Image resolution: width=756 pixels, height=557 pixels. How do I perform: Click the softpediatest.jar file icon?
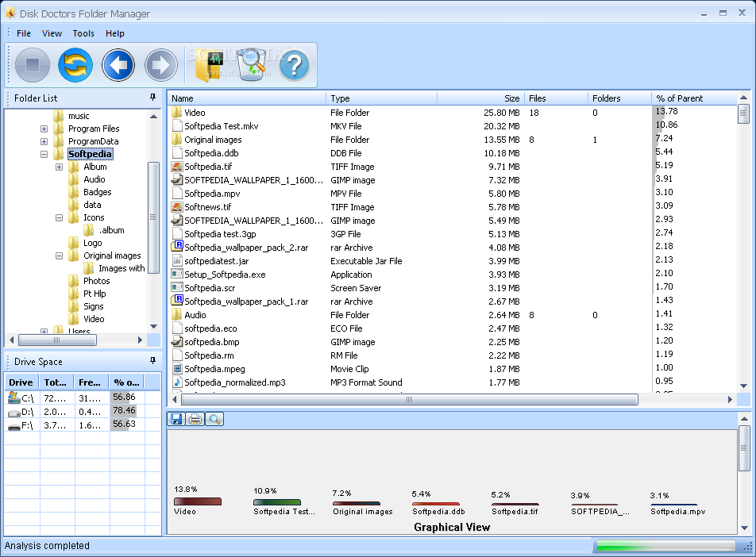tap(177, 261)
